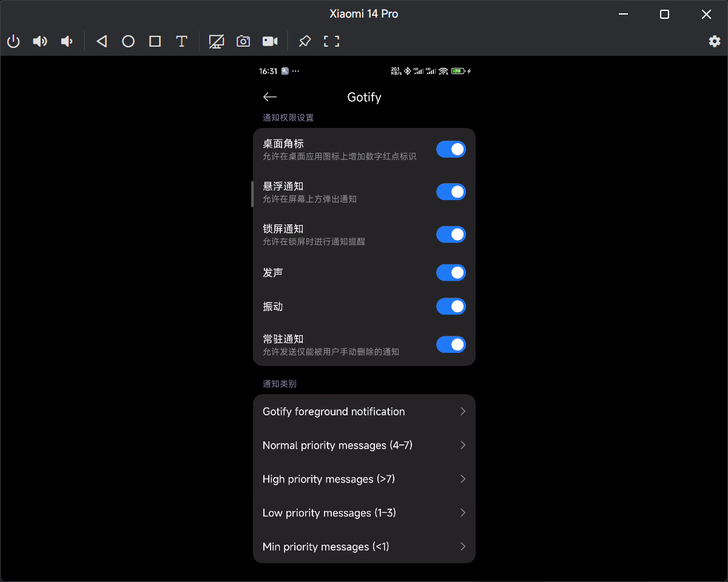Select the Gotify foreground notification label
Viewport: 728px width, 582px height.
coord(334,412)
